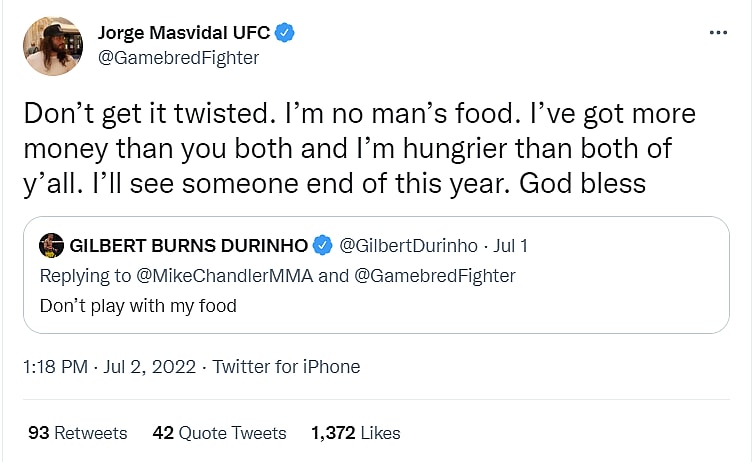
Task: Open the tweet's three-dot more options menu
Action: click(x=718, y=33)
